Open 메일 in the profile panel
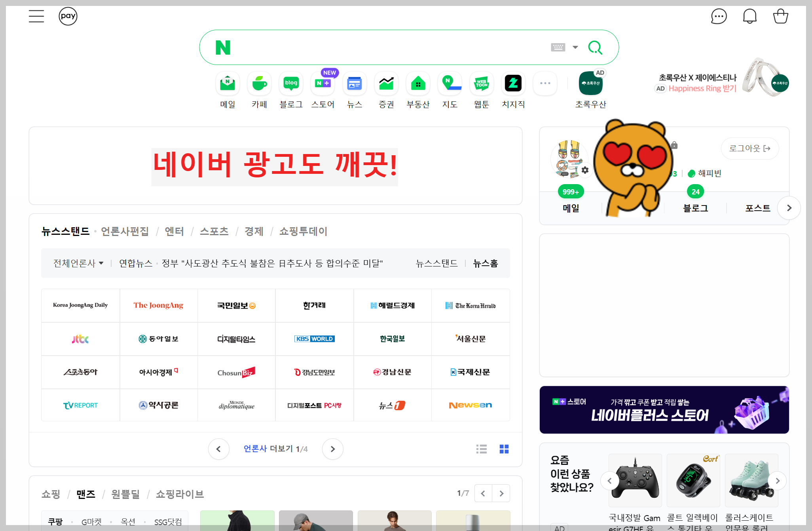Image resolution: width=812 pixels, height=531 pixels. tap(571, 208)
